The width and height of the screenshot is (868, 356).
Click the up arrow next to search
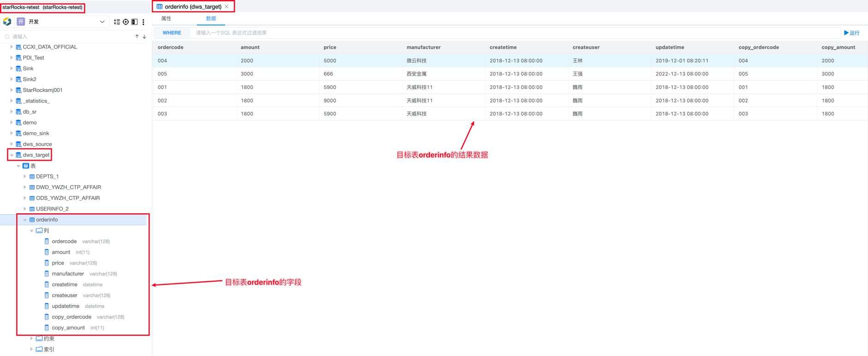click(137, 36)
